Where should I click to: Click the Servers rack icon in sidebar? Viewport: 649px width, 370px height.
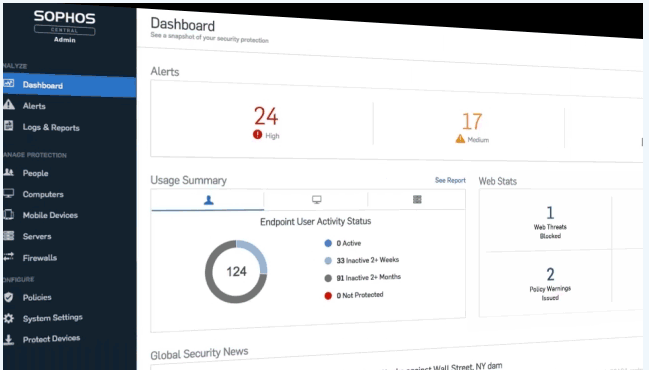pos(9,235)
